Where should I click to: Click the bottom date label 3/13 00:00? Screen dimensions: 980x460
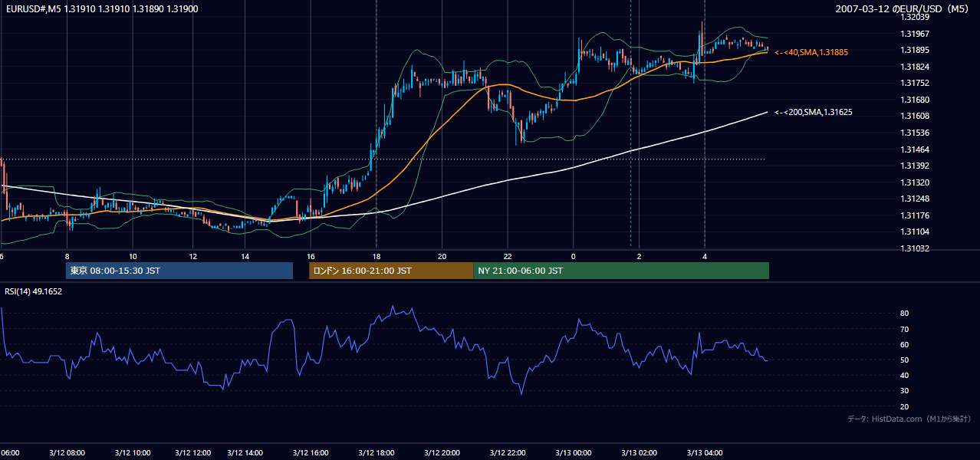click(574, 452)
